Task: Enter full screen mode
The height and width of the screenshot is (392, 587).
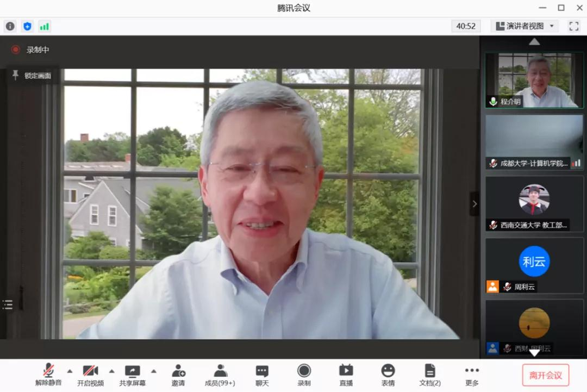Action: [573, 26]
